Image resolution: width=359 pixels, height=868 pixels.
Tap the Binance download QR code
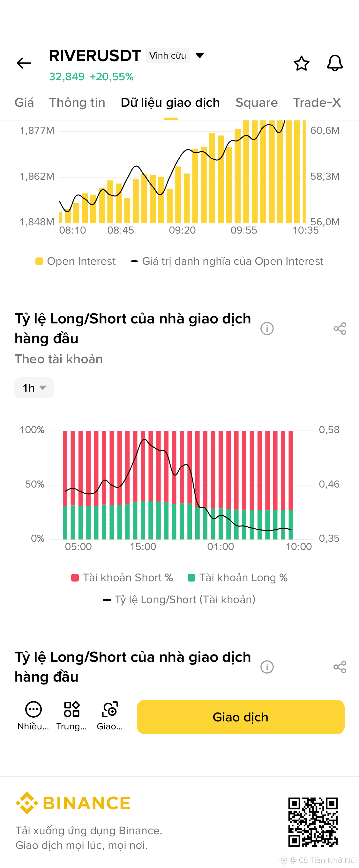coord(313,822)
